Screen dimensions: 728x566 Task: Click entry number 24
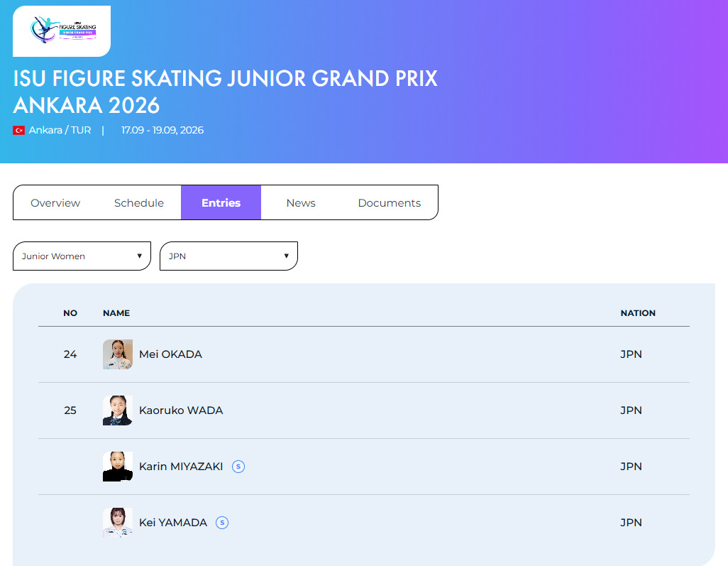70,354
